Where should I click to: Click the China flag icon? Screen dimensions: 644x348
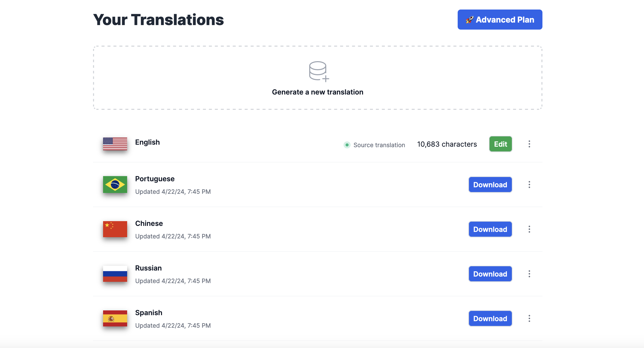[x=115, y=229]
